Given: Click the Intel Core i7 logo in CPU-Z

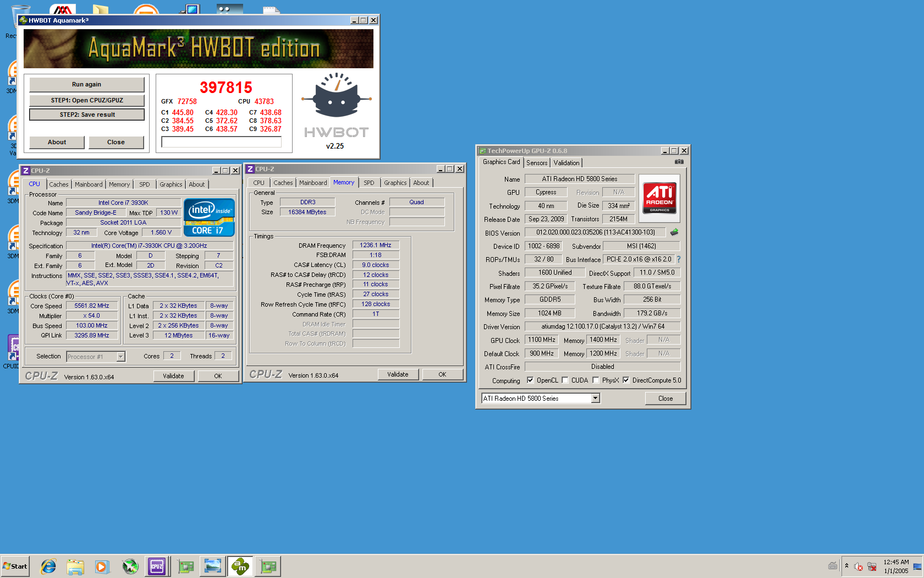Looking at the screenshot, I should tap(209, 217).
